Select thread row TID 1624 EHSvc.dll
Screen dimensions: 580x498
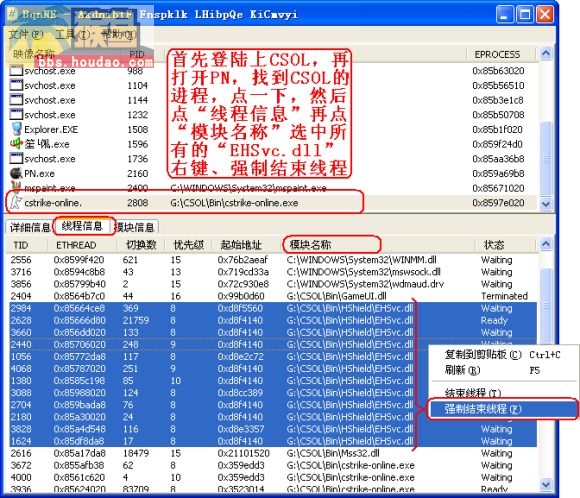(272, 441)
